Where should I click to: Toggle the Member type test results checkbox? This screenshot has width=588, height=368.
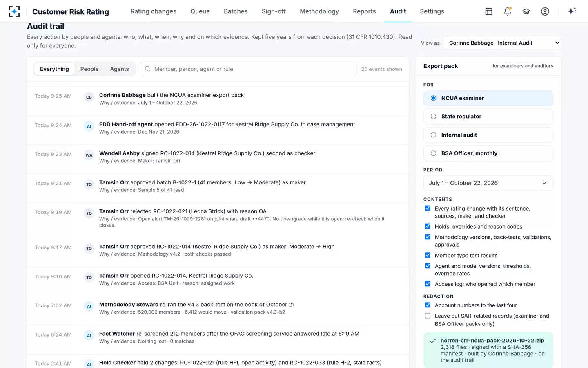(x=428, y=255)
